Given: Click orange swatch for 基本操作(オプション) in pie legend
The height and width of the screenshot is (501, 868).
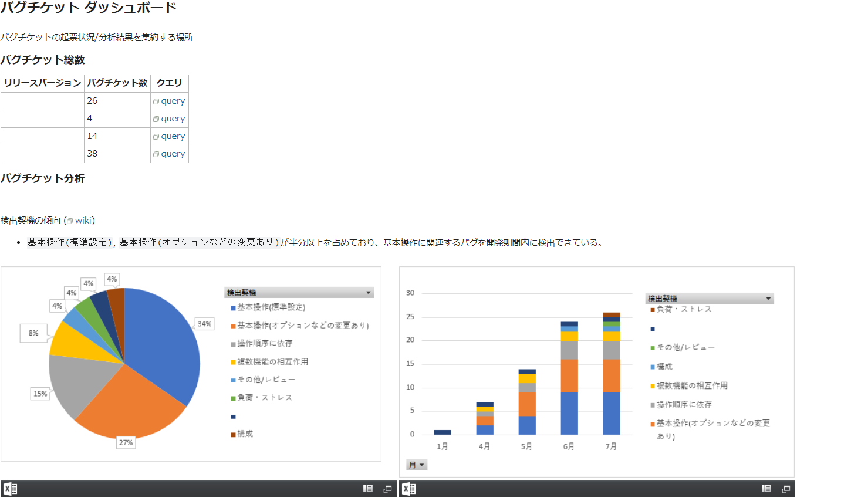Looking at the screenshot, I should 233,326.
